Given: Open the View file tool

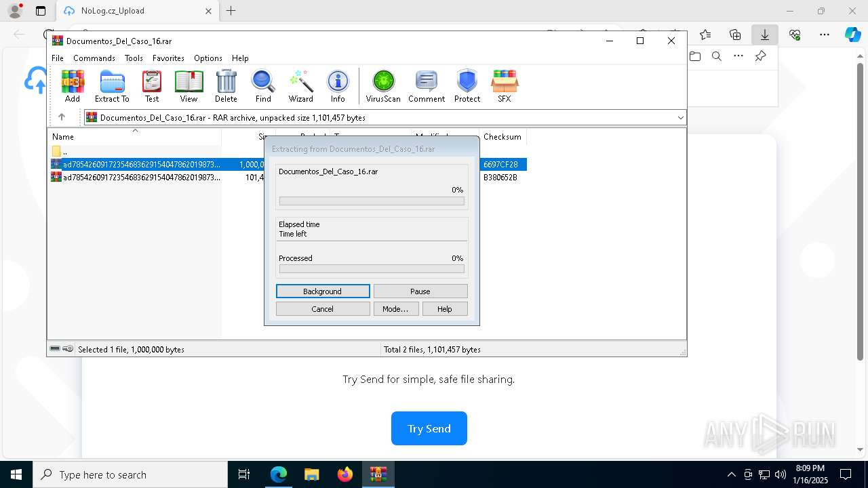Looking at the screenshot, I should click(x=189, y=86).
